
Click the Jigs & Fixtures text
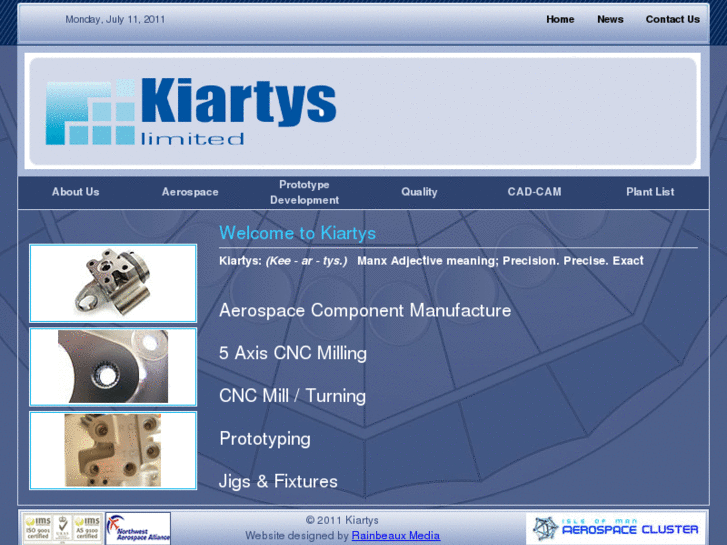point(278,481)
